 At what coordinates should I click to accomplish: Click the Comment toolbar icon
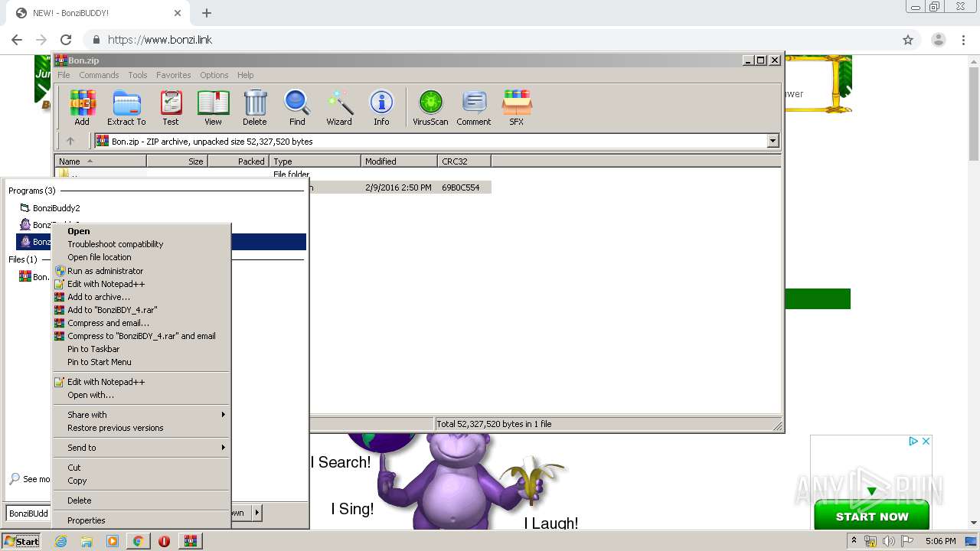click(x=474, y=108)
